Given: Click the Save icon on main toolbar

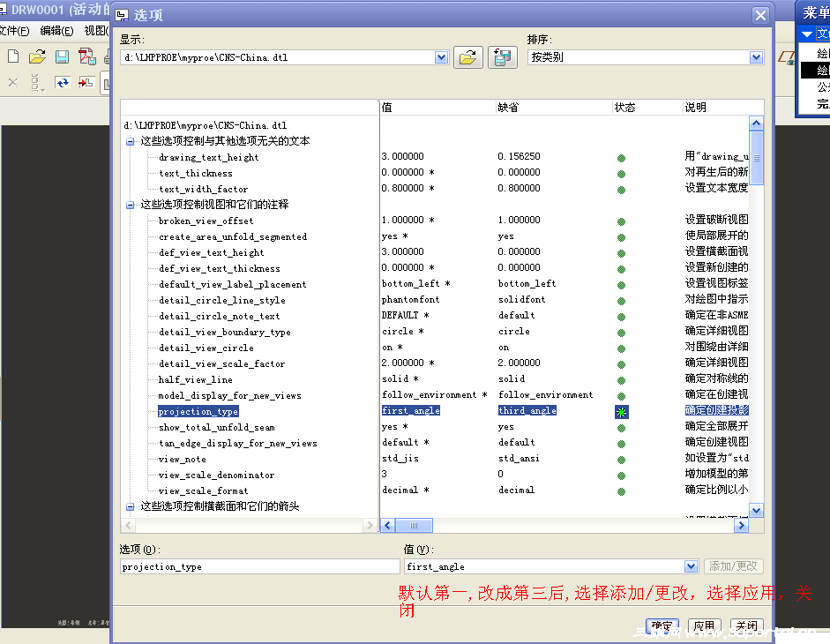Looking at the screenshot, I should 60,55.
